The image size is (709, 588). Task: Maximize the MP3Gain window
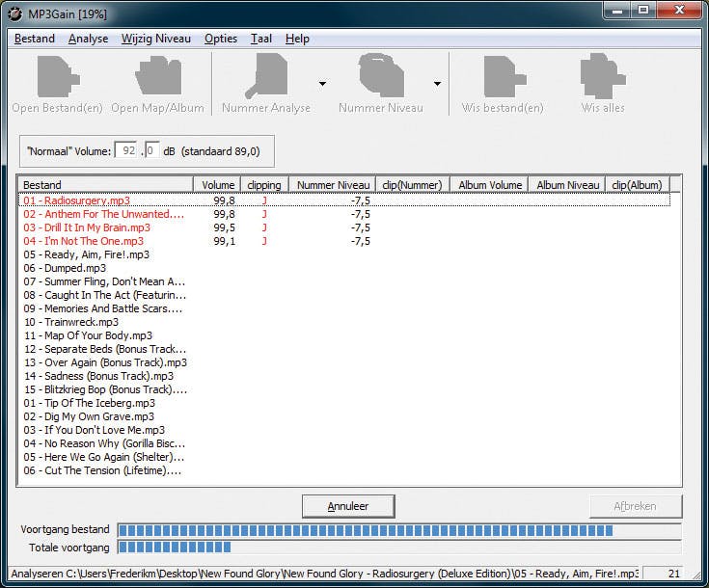[643, 11]
